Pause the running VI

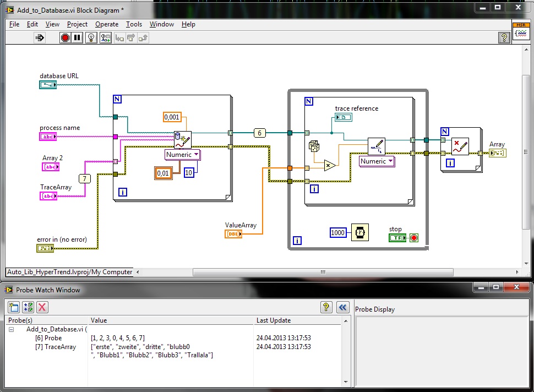[77, 38]
